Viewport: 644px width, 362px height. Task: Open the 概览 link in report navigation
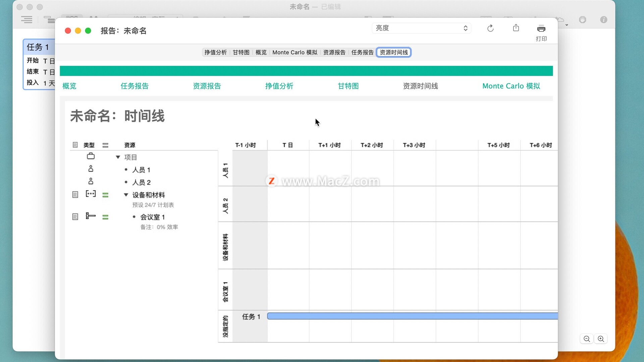tap(69, 86)
